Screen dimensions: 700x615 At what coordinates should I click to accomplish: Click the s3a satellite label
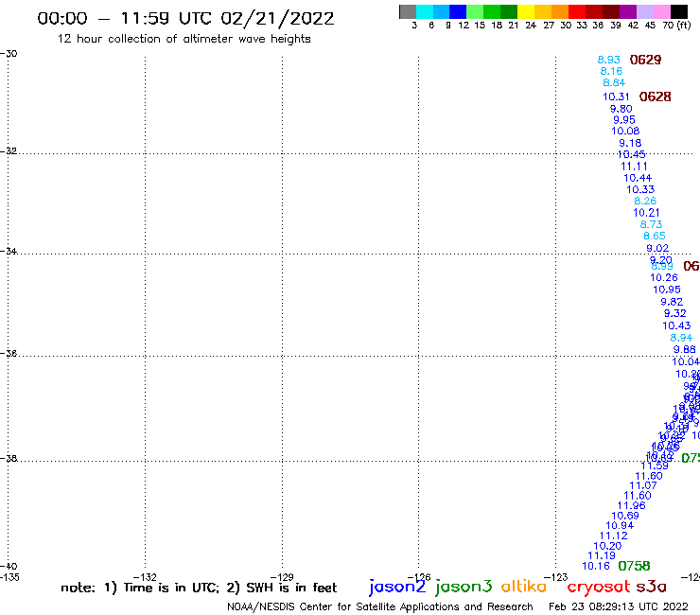(651, 587)
